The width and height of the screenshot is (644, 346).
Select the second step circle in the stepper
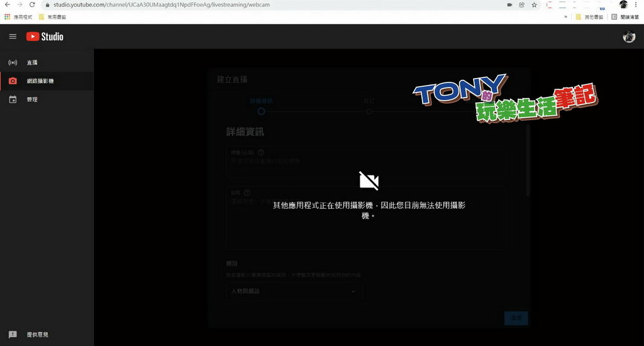click(369, 111)
